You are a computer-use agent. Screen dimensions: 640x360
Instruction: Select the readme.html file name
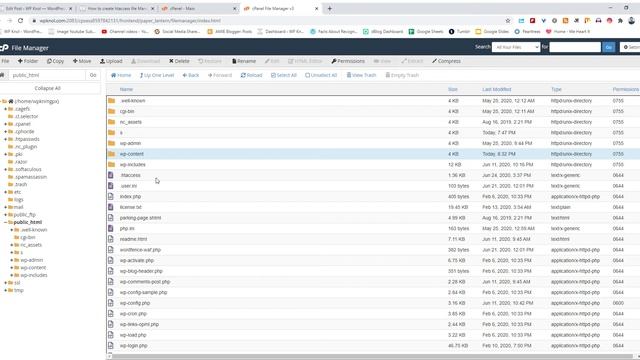pos(133,239)
